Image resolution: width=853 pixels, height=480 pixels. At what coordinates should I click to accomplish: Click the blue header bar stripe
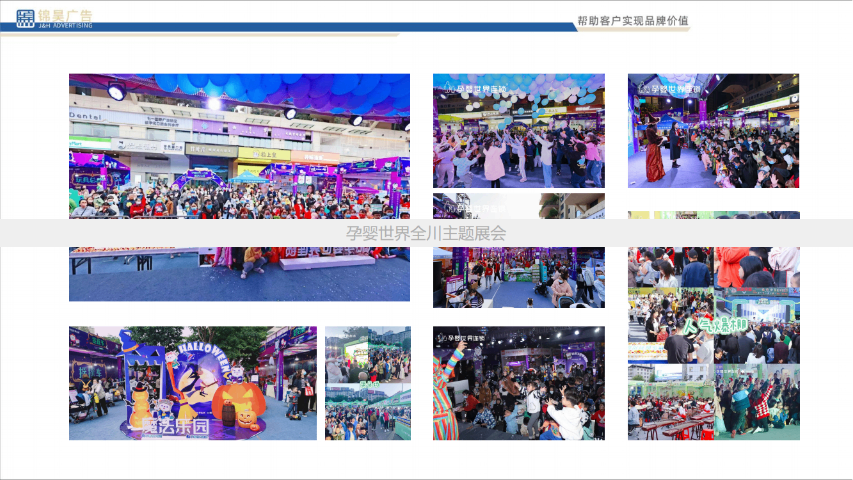pos(300,27)
